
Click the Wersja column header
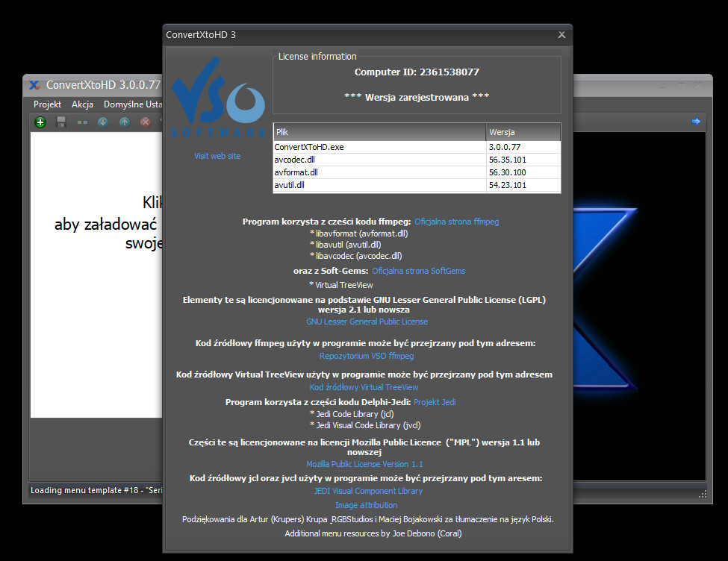point(523,132)
